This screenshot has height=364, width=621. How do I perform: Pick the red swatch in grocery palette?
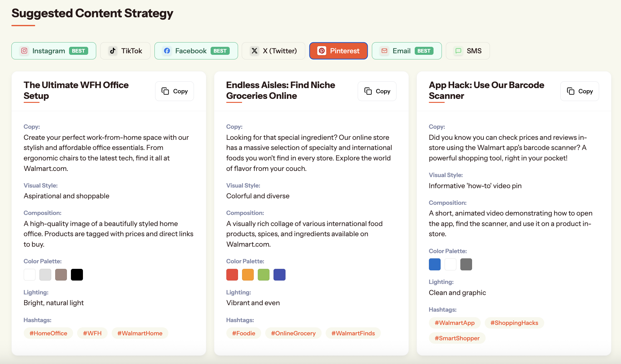click(x=232, y=275)
